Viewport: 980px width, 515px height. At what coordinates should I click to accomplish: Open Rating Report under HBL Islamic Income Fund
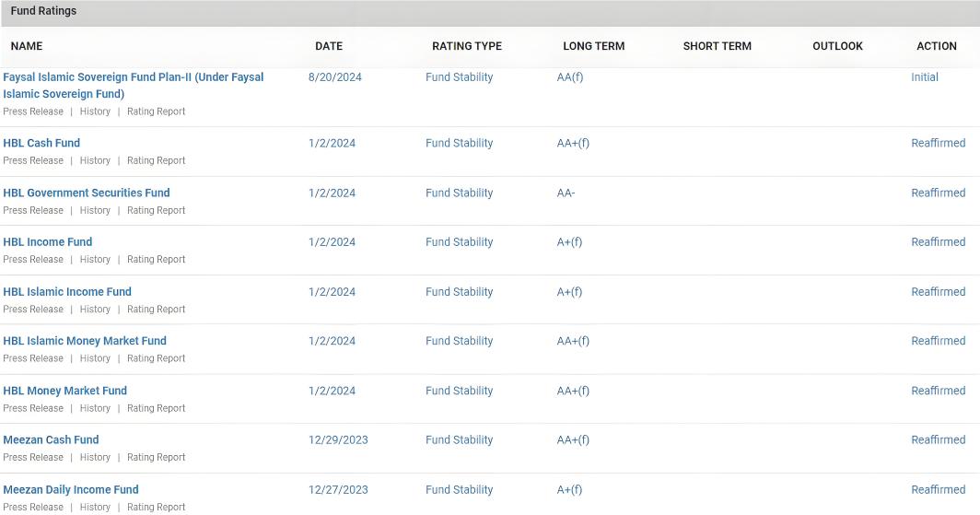[157, 310]
